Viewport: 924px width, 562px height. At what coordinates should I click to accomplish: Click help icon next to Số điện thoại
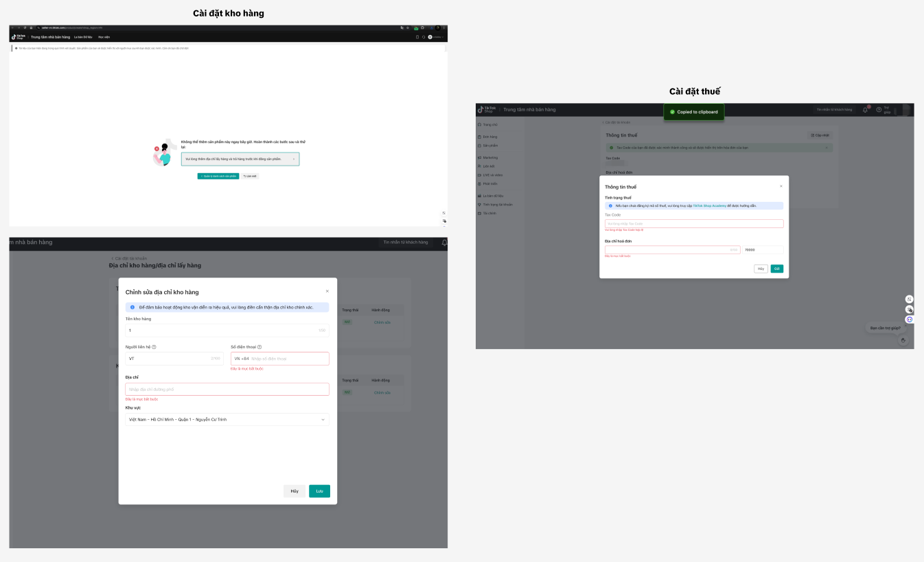pyautogui.click(x=259, y=347)
